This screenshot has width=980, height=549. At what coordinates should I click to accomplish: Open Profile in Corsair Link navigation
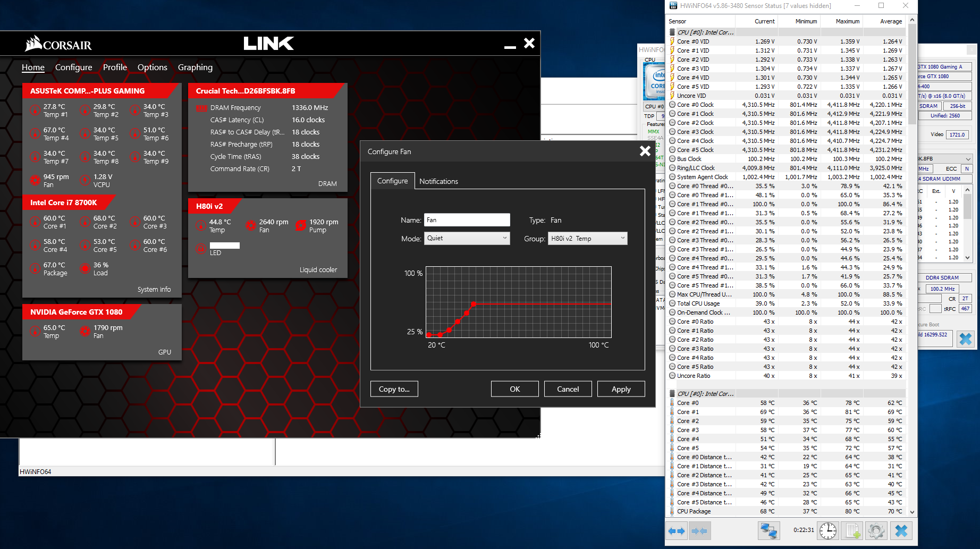point(115,67)
